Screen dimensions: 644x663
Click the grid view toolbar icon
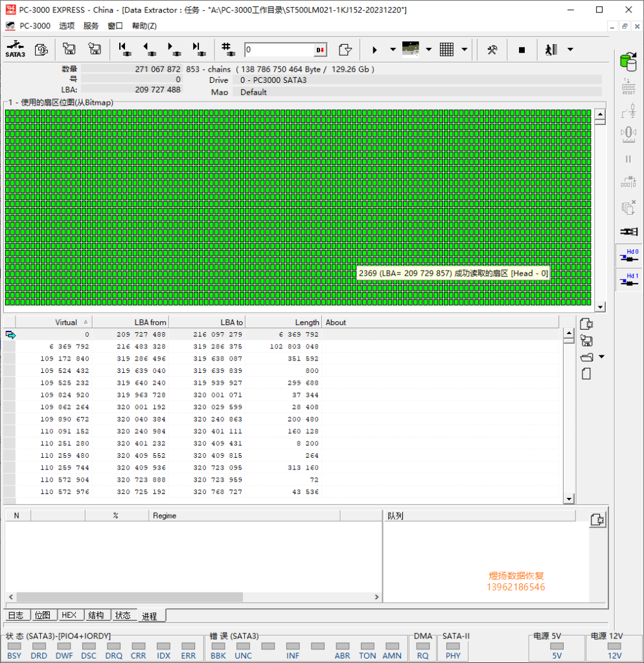pyautogui.click(x=446, y=49)
